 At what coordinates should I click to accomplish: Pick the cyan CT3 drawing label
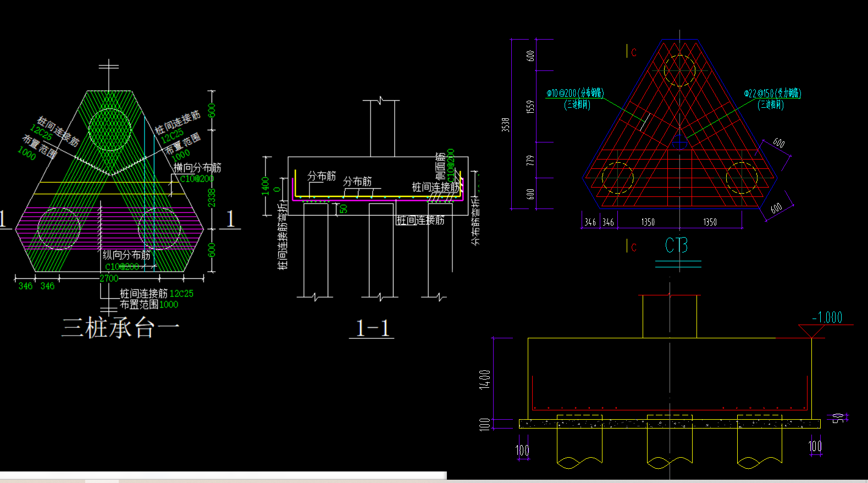pos(676,245)
